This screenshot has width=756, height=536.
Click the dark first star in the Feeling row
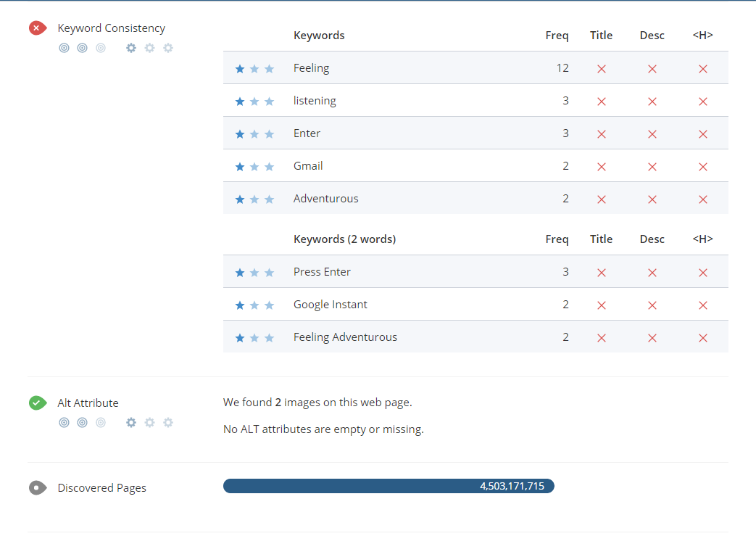coord(240,69)
